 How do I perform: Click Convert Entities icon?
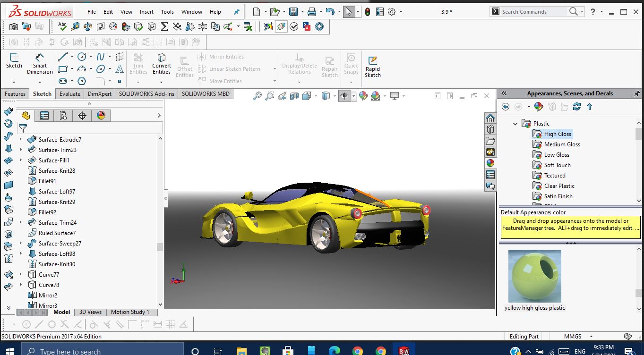coord(162,64)
